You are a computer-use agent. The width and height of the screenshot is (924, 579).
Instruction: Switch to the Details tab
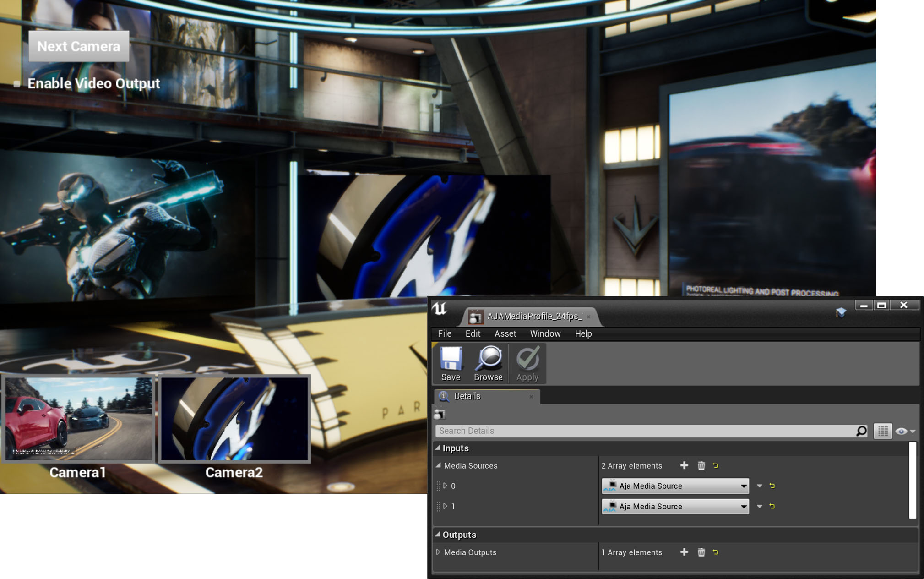point(467,396)
